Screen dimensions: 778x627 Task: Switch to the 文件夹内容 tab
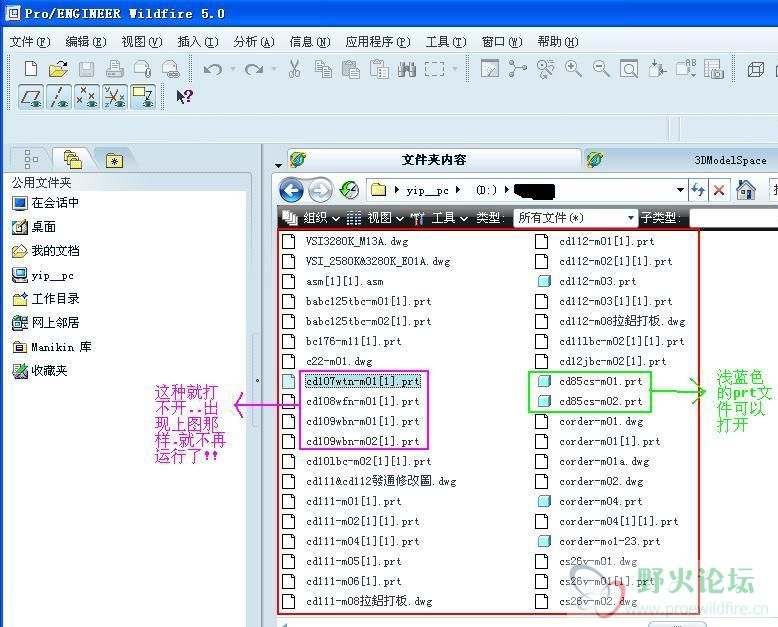click(x=433, y=160)
